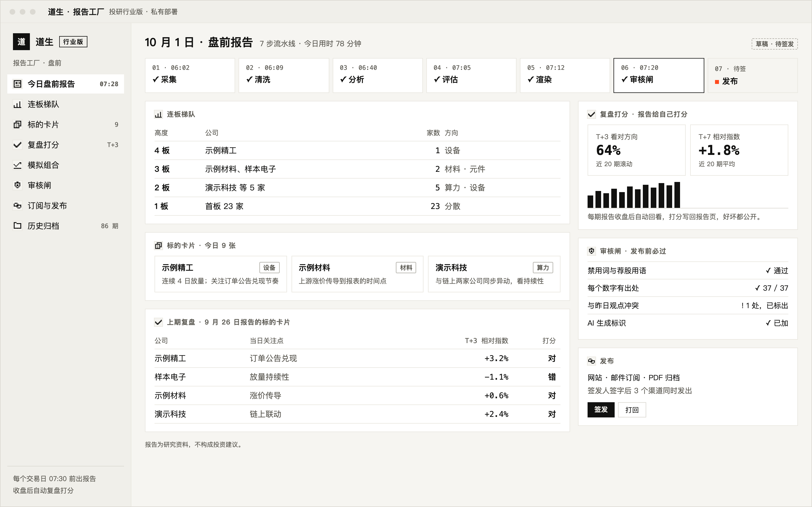The width and height of the screenshot is (812, 507).
Task: Select pipeline step 06 审核闸
Action: pyautogui.click(x=659, y=75)
